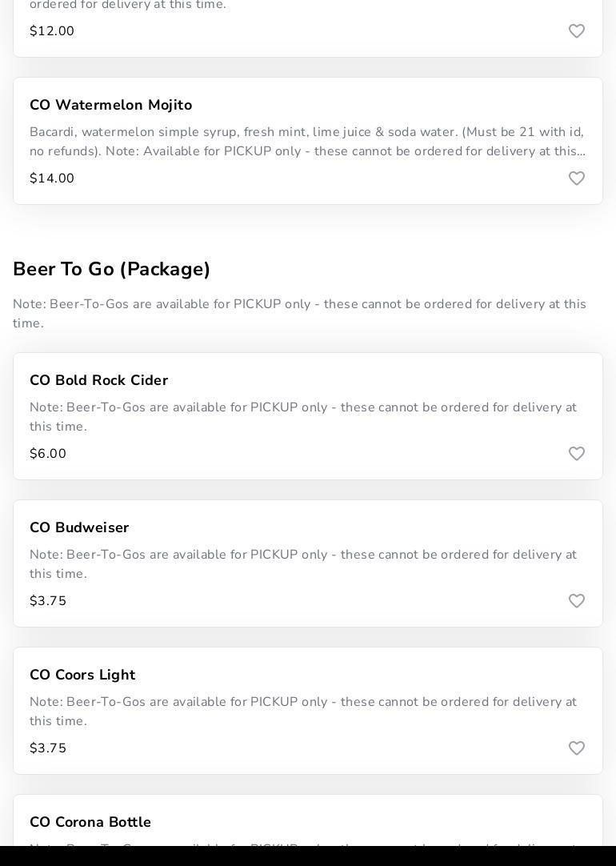Open the CO Budweiser menu item
Viewport: 616px width, 866px height.
(x=79, y=527)
